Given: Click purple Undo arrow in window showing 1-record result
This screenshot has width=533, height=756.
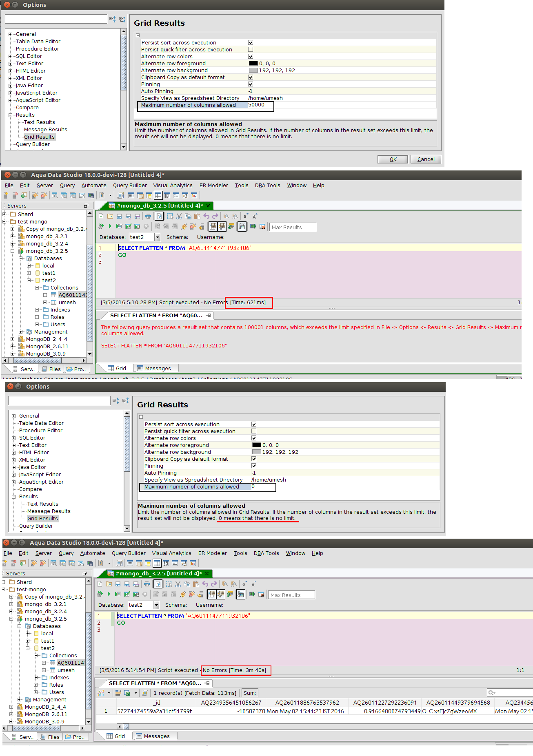Looking at the screenshot, I should point(205,584).
